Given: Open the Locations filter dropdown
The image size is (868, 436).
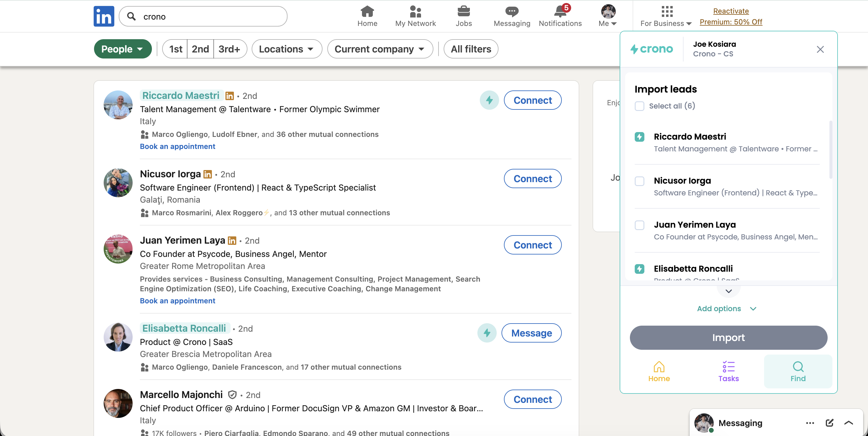Looking at the screenshot, I should (286, 49).
